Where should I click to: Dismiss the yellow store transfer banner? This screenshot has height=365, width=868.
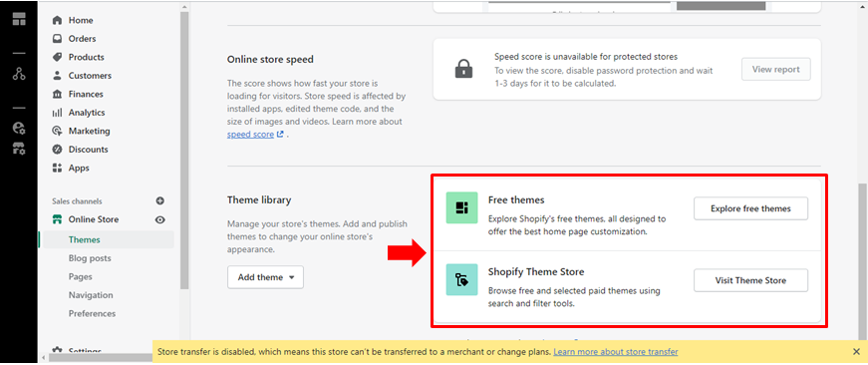(x=856, y=352)
